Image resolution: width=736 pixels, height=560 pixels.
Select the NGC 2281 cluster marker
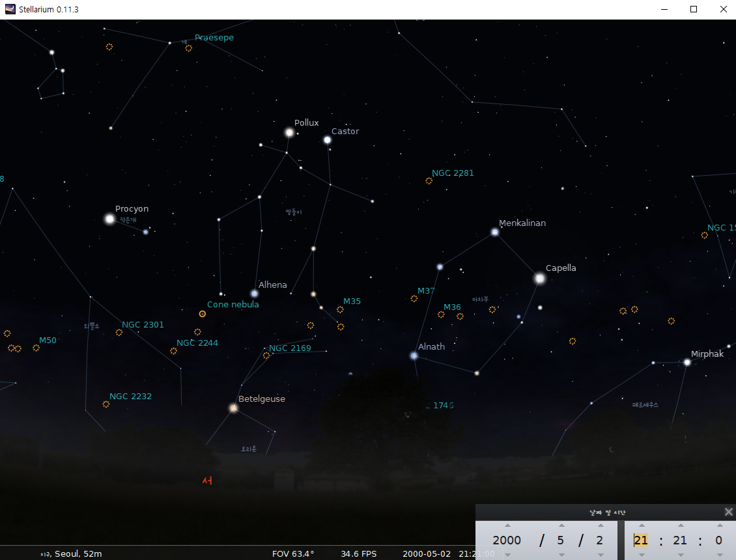[x=429, y=181]
